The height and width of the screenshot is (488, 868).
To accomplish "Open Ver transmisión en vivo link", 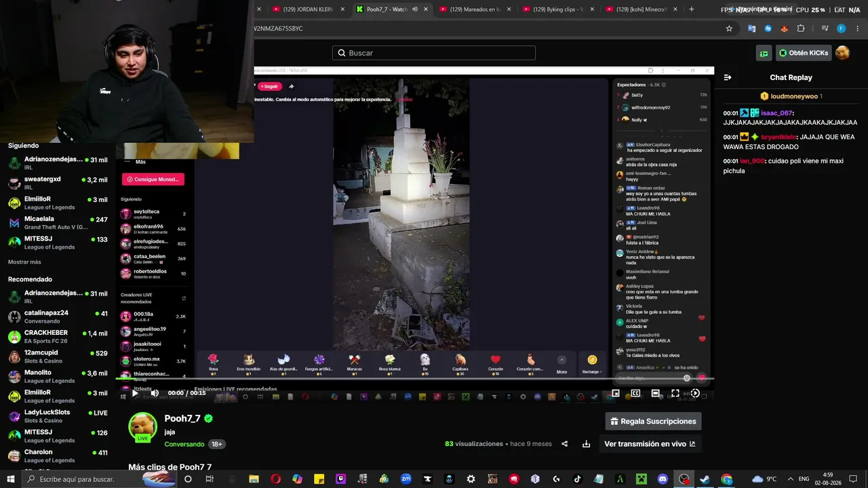I will click(x=650, y=444).
